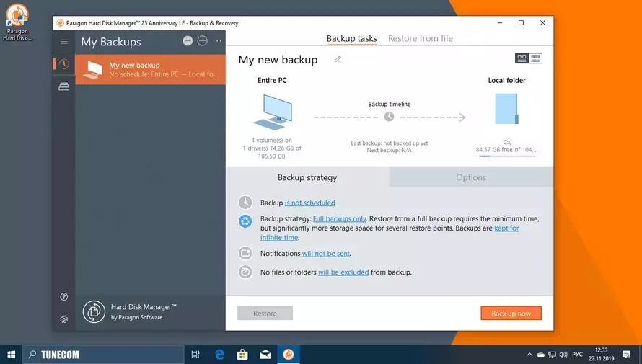Click the 'will be excluded' link

point(343,272)
